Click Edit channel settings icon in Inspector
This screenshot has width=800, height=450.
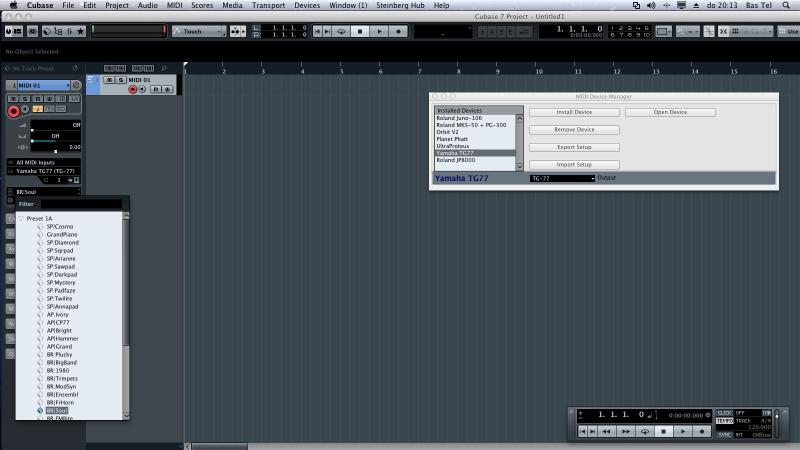[76, 85]
